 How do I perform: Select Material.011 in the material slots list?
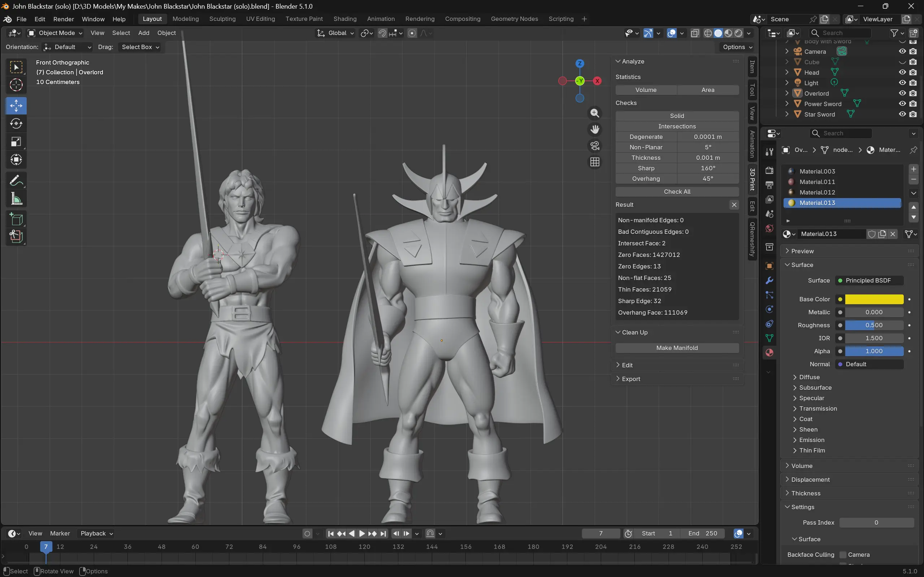click(x=842, y=182)
